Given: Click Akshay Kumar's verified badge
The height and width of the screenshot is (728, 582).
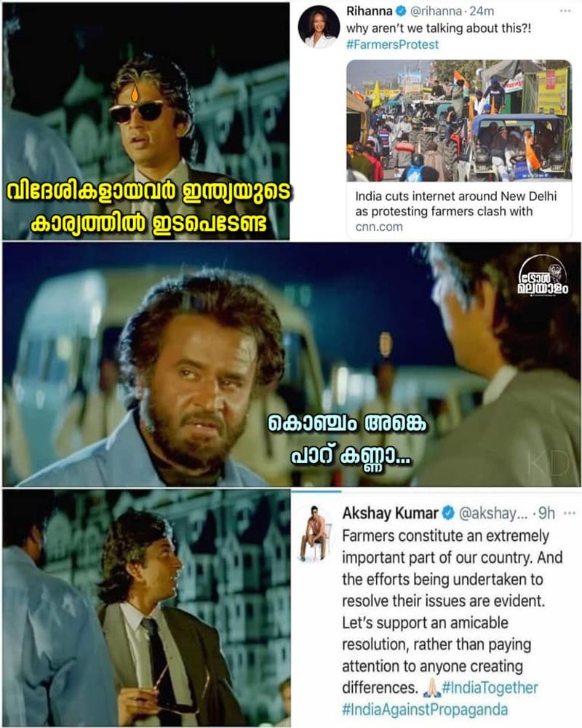Looking at the screenshot, I should pos(448,513).
